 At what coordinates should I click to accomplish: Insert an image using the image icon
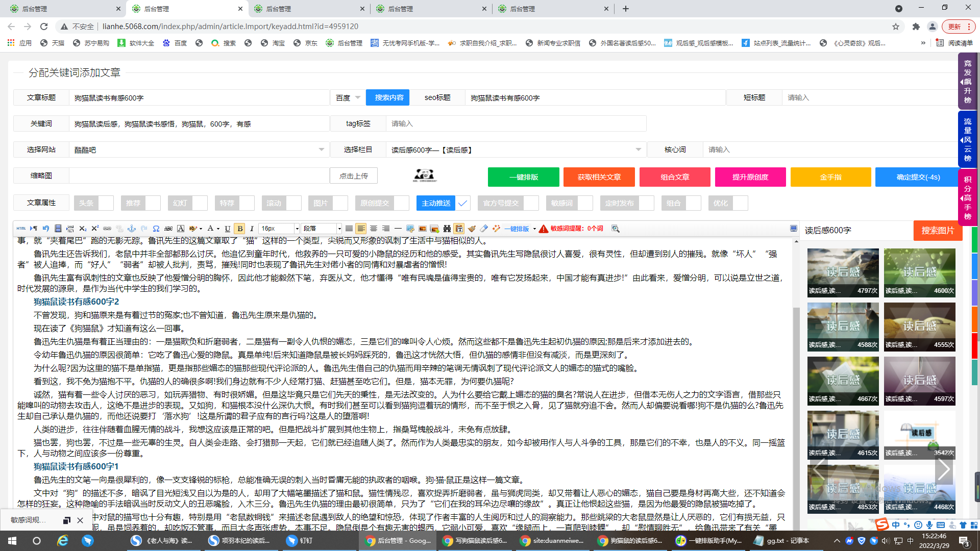point(424,229)
